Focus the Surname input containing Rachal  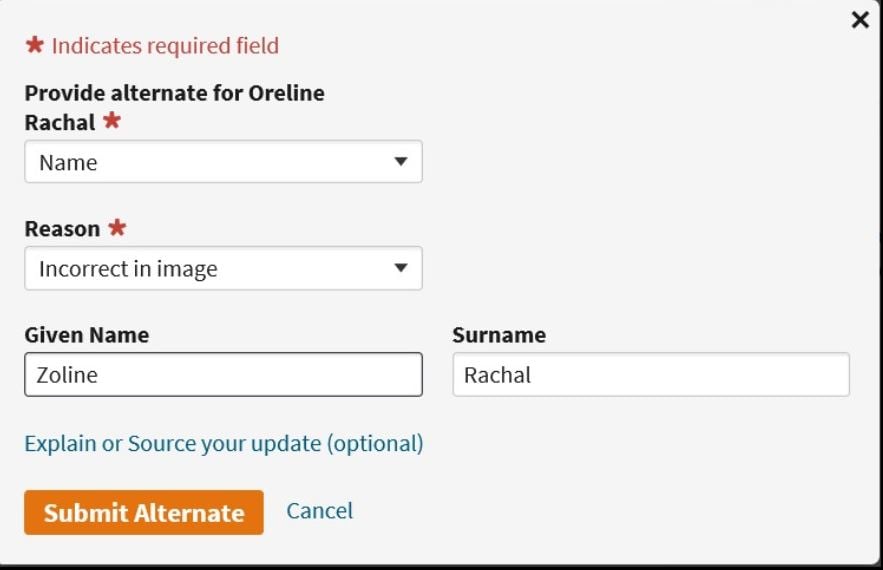point(651,375)
